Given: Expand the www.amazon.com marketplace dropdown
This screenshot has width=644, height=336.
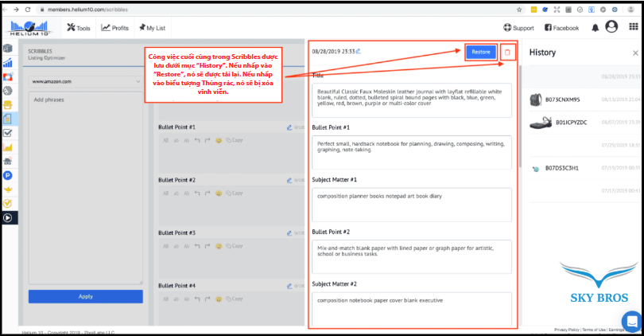Looking at the screenshot, I should [85, 81].
